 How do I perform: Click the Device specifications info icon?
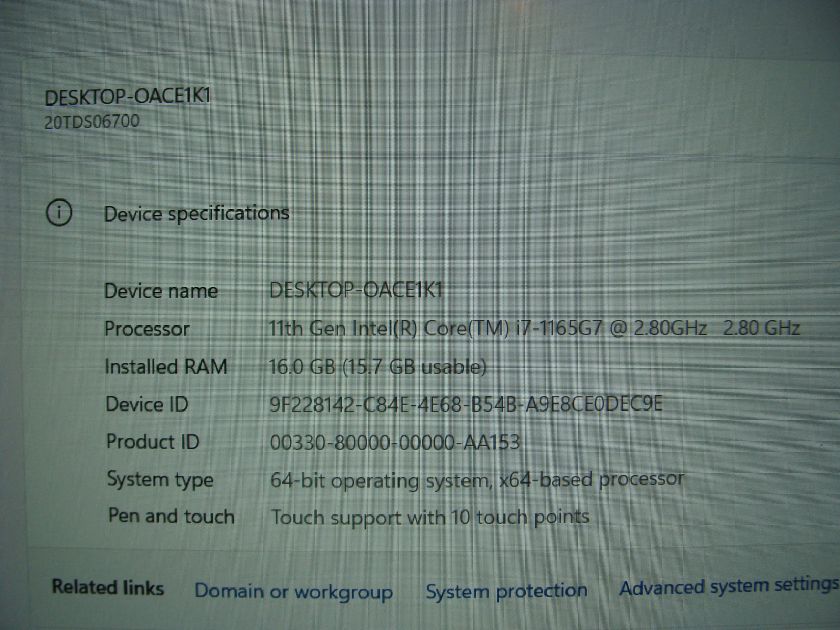click(x=59, y=213)
